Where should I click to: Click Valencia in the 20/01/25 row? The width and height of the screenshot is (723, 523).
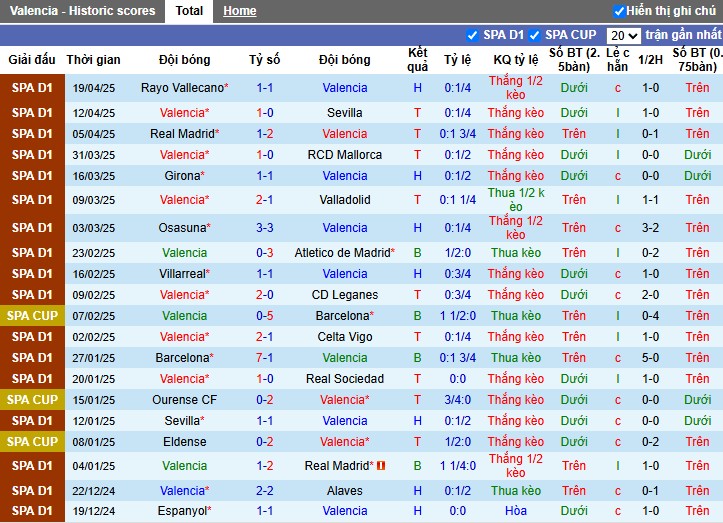[184, 379]
